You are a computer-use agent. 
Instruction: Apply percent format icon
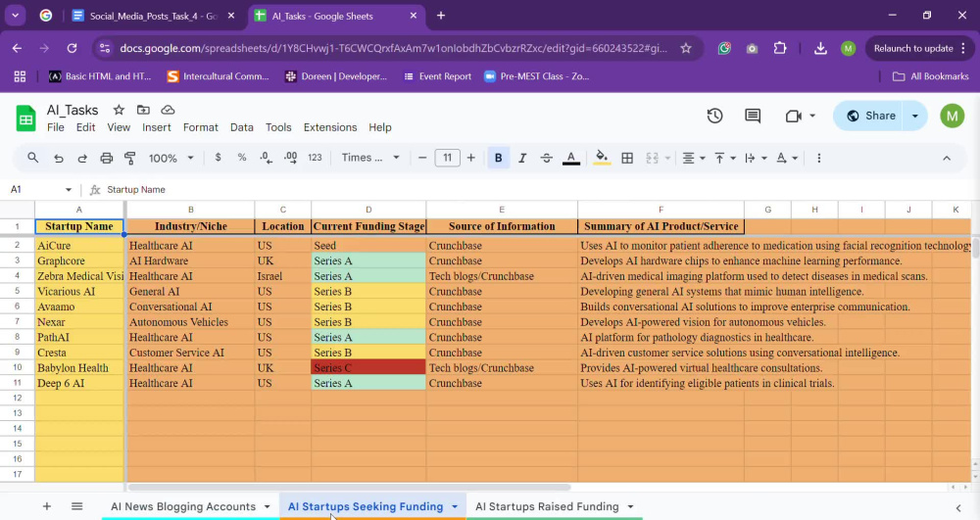click(x=242, y=158)
